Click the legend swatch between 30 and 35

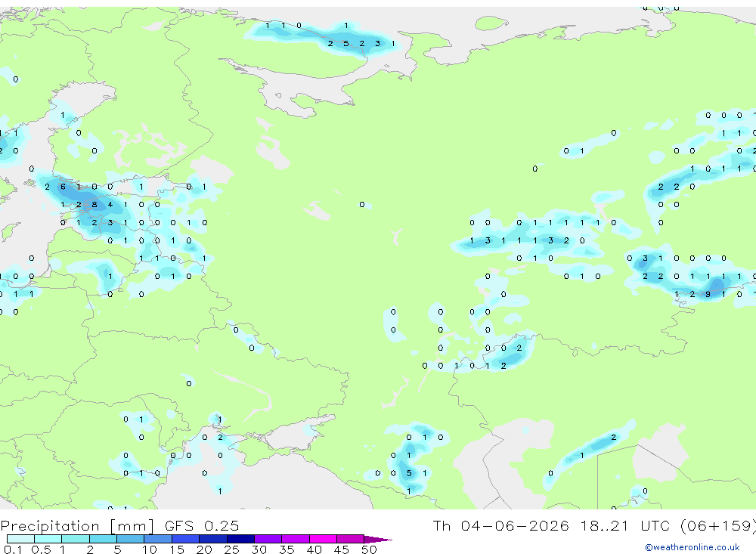268,539
